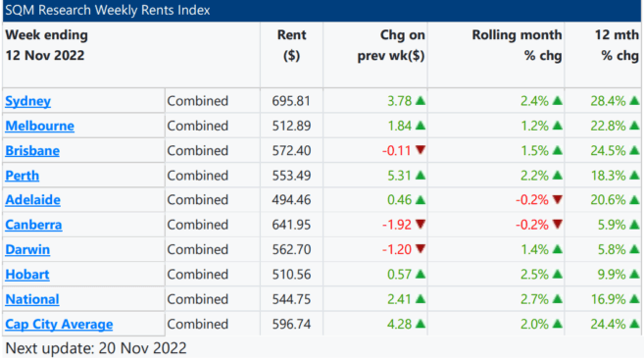
Task: Open the Adelaide rents link
Action: coord(33,200)
